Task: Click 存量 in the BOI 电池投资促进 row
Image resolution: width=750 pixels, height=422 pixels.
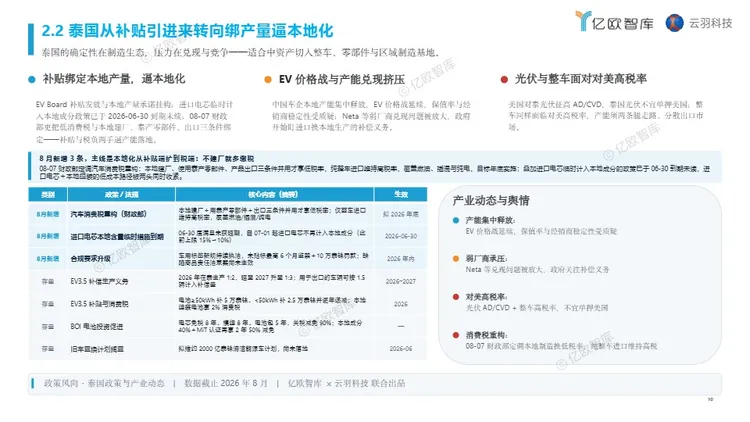Action: point(48,326)
